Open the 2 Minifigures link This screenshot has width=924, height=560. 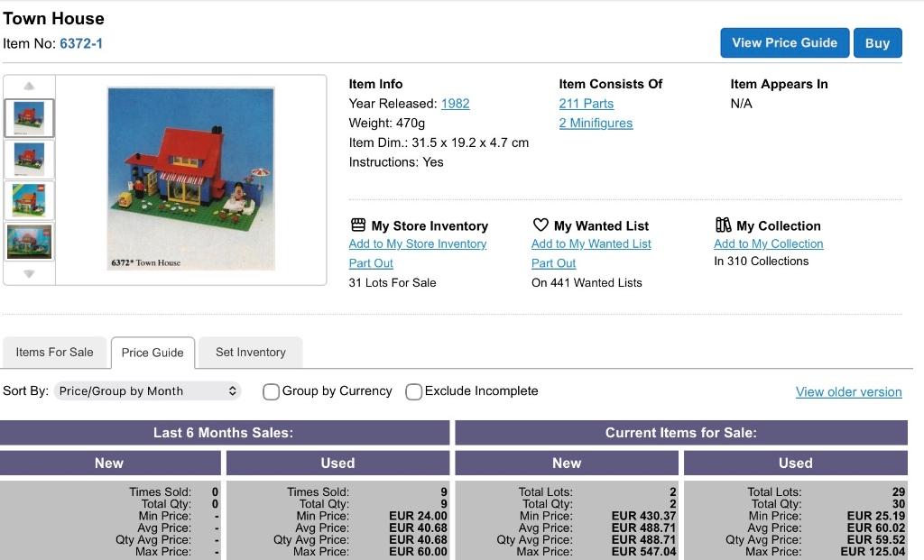596,123
